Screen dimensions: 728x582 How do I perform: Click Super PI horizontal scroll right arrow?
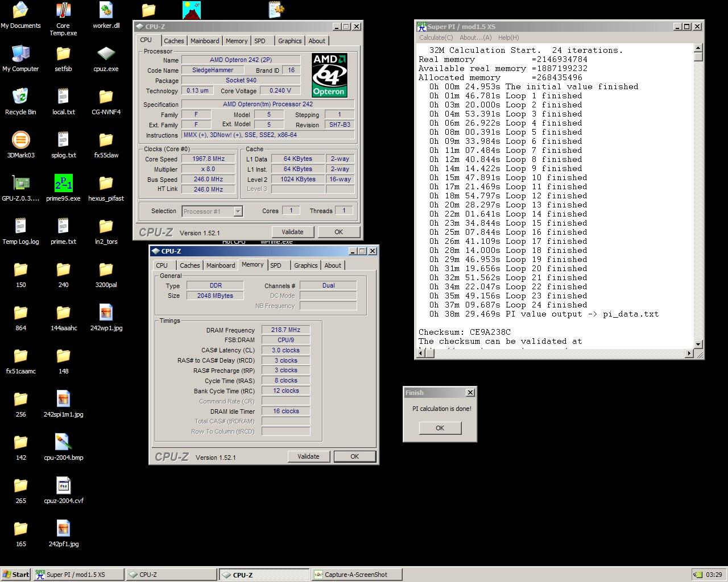(x=689, y=354)
